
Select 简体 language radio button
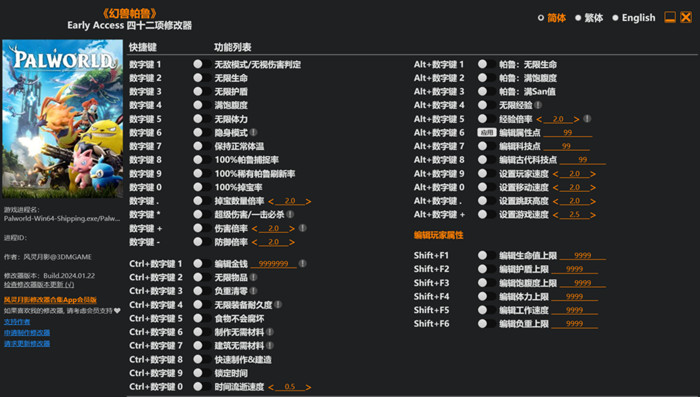(x=541, y=18)
